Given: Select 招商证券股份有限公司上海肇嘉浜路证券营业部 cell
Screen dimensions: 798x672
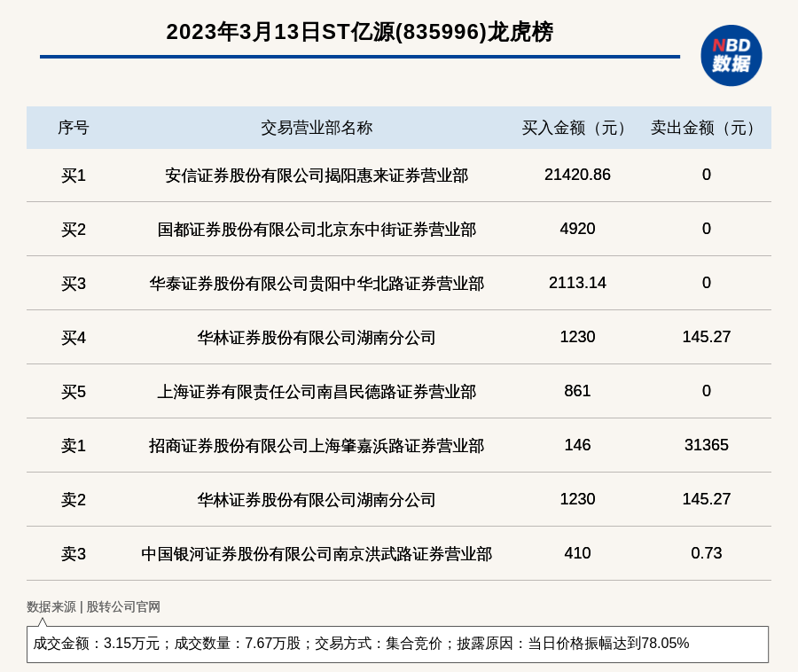Looking at the screenshot, I should point(317,446).
